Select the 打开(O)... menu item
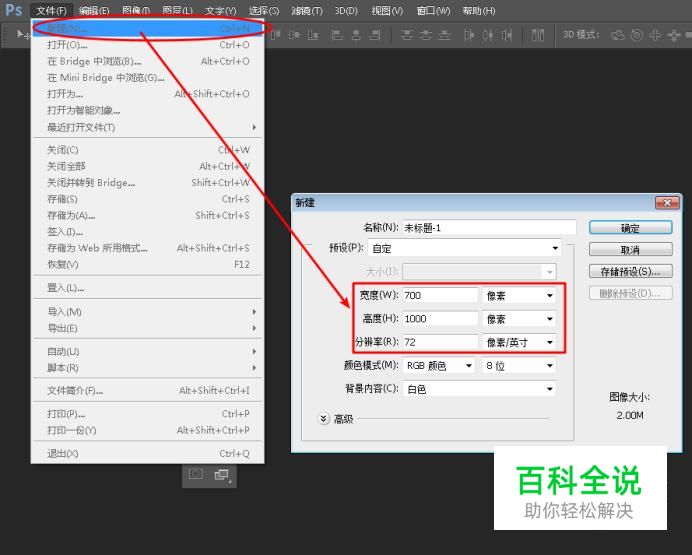The width and height of the screenshot is (692, 555). [x=148, y=45]
